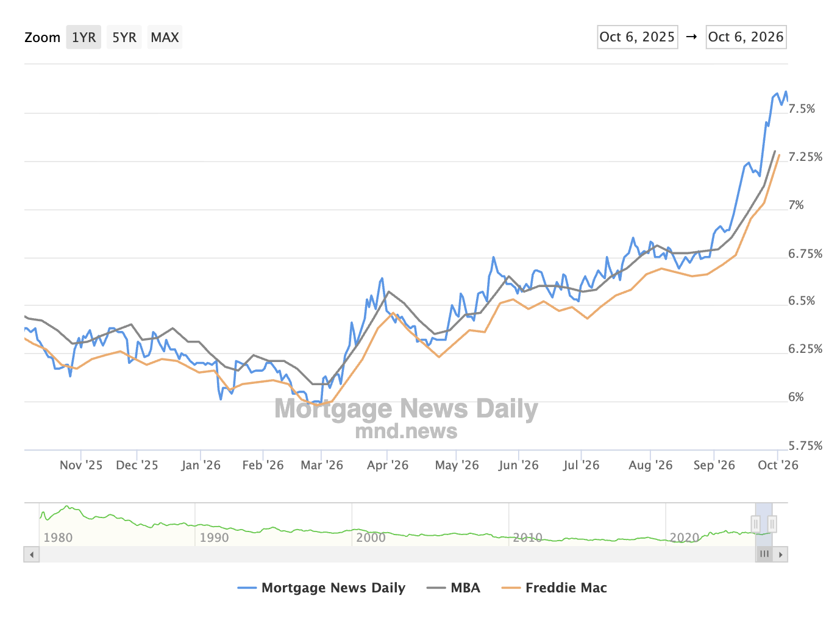840x618 pixels.
Task: Click the Mar '26 x-axis label
Action: [322, 465]
